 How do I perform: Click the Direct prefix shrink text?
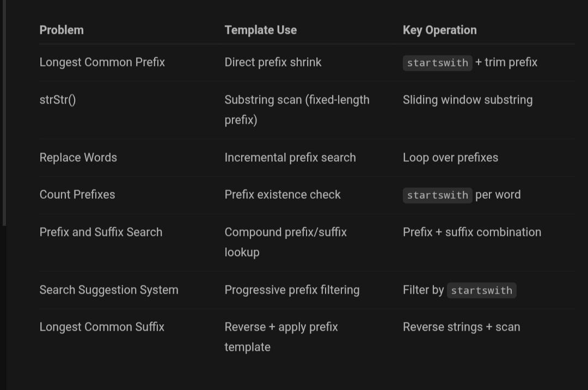click(273, 62)
